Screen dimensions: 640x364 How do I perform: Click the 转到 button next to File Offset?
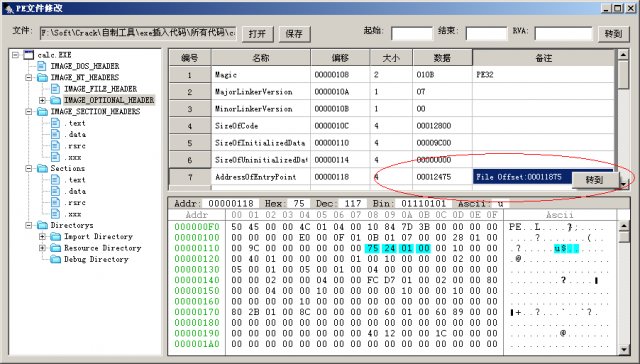point(595,180)
